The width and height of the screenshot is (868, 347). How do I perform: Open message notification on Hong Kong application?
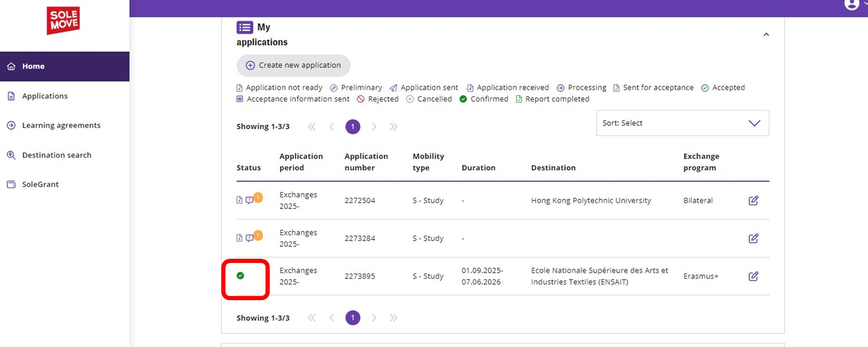coord(250,200)
